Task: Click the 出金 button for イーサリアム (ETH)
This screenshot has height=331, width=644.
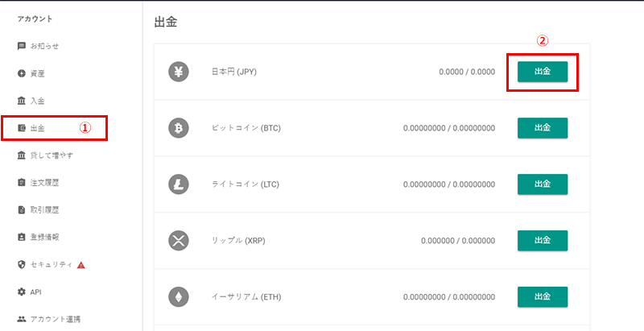Action: (543, 297)
